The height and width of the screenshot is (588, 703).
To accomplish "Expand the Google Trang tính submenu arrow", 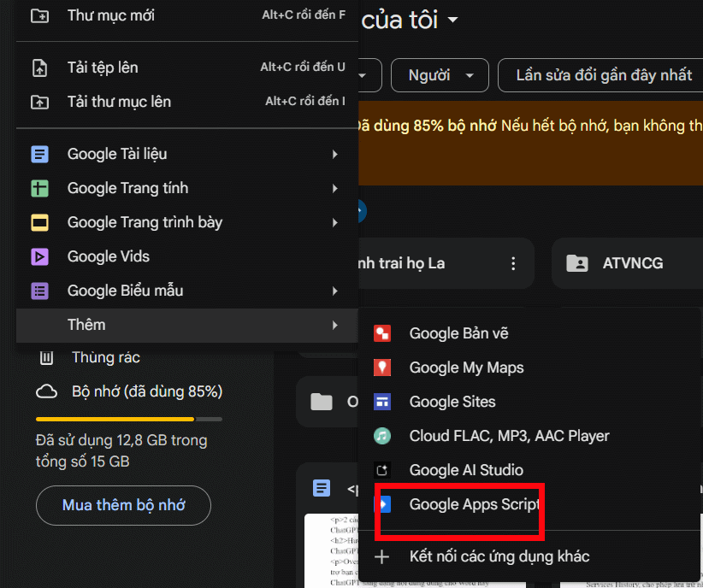I will coord(335,189).
